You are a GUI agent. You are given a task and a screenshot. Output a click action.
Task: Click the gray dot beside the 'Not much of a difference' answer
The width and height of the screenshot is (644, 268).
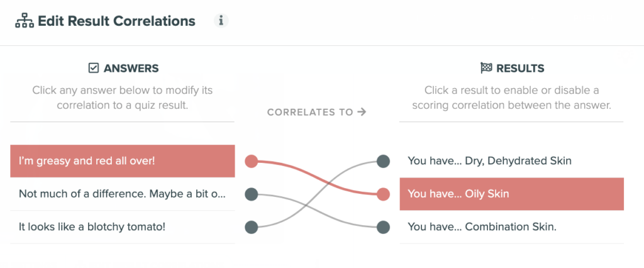tap(252, 194)
